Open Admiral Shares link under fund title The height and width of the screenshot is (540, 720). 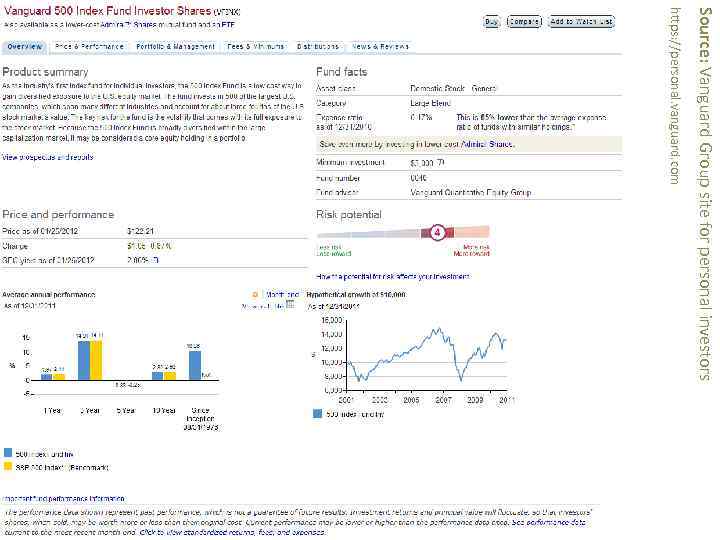[128, 25]
